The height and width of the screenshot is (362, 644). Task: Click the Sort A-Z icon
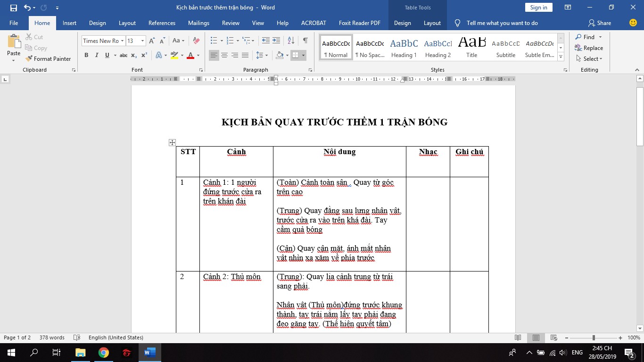pyautogui.click(x=291, y=41)
